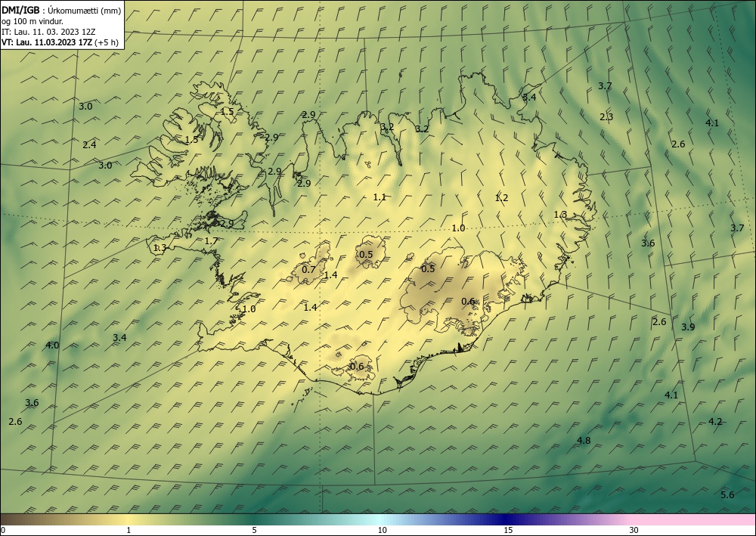This screenshot has width=756, height=536.
Task: Click the 3.9 precipitation value on the map
Action: click(x=688, y=327)
